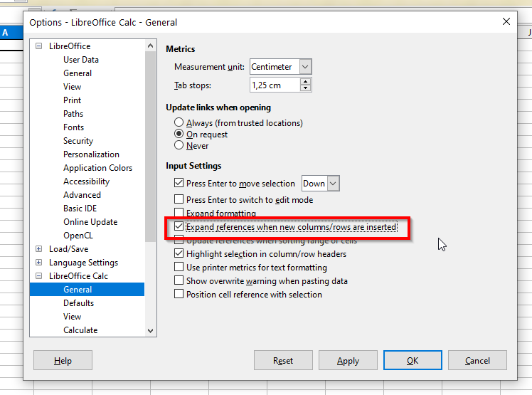Click the Cancel button

[477, 360]
